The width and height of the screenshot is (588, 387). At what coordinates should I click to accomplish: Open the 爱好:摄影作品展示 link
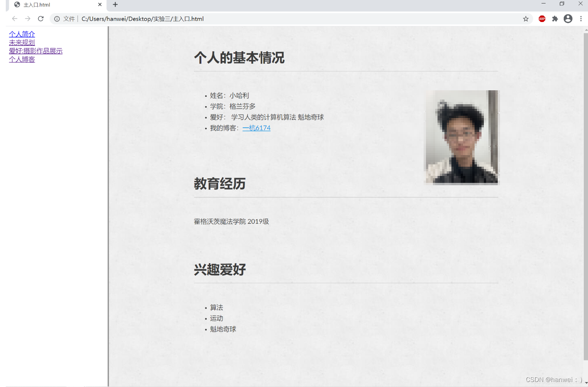click(x=36, y=51)
